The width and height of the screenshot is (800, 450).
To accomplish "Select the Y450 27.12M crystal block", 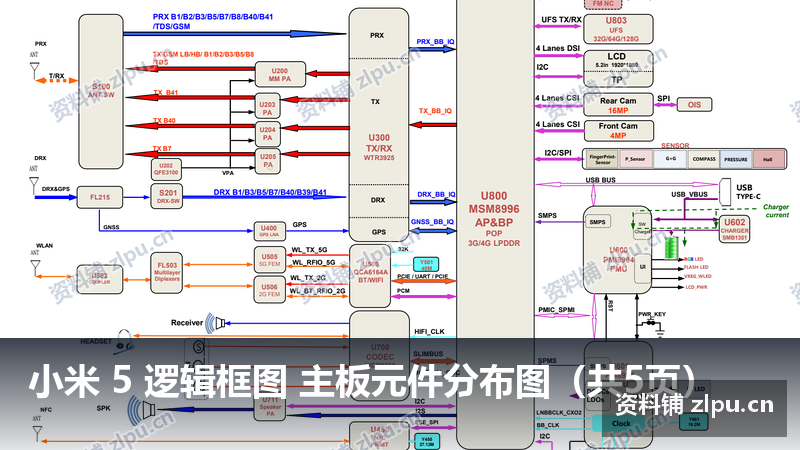I will 427,441.
